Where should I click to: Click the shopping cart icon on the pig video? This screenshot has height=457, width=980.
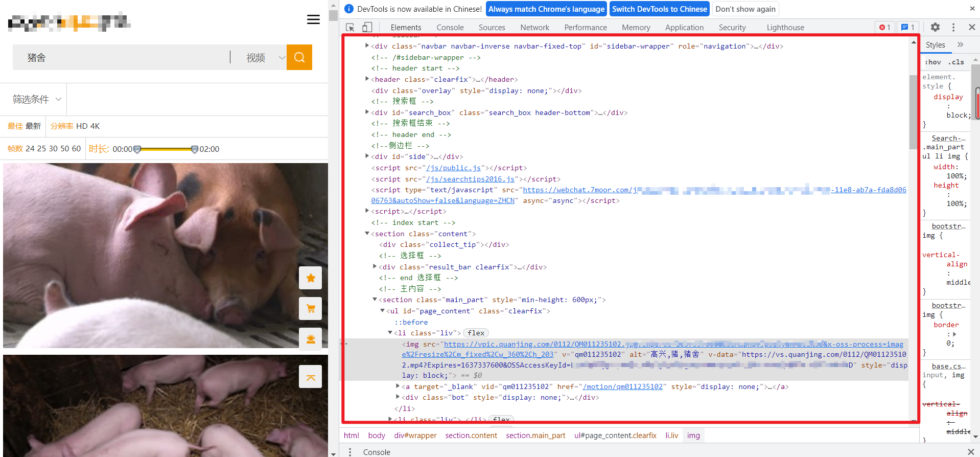click(311, 309)
